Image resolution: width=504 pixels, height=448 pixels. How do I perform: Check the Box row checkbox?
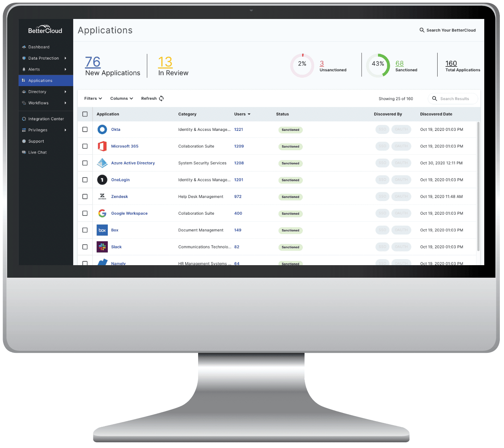tap(85, 230)
